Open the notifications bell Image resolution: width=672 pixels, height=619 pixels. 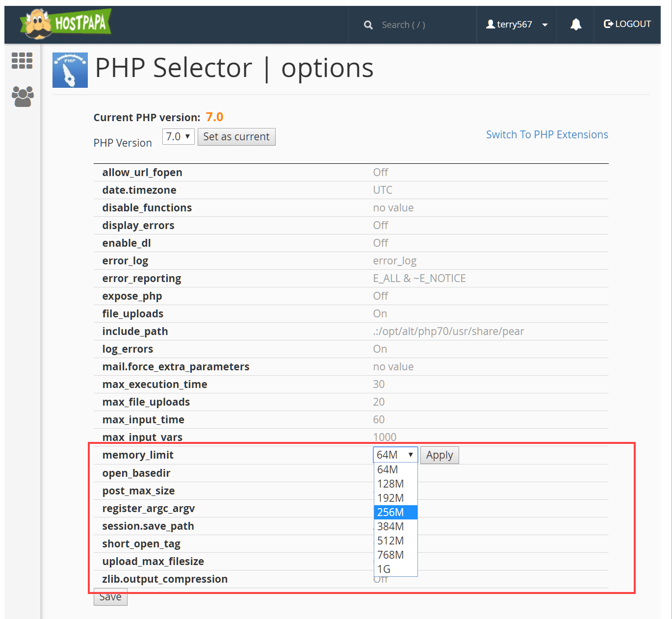coord(576,24)
